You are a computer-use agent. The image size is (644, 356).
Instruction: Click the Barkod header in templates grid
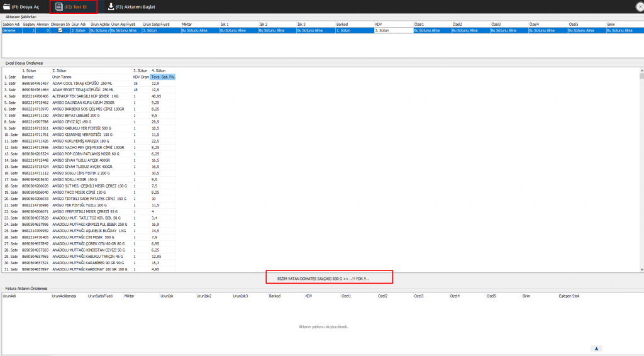pos(355,25)
